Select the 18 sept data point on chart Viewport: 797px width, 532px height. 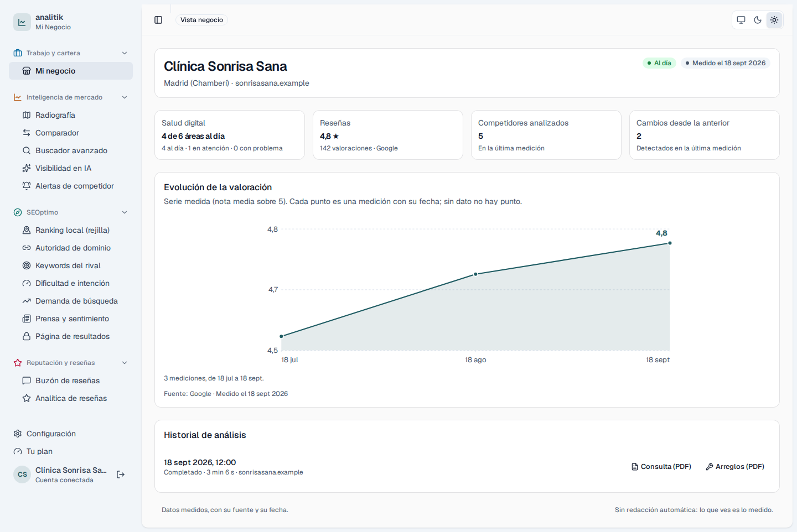(x=670, y=243)
